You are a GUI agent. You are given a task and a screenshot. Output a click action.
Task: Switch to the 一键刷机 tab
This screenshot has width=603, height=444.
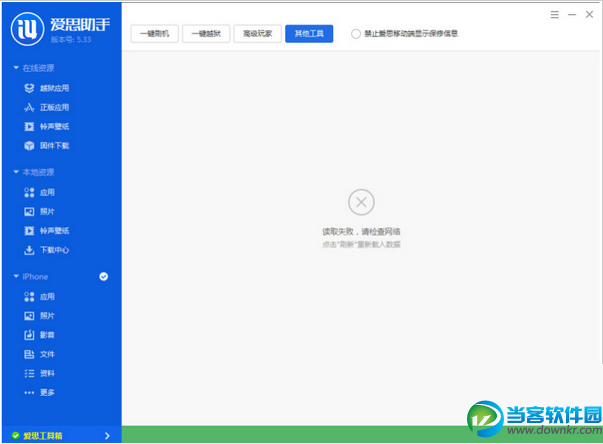click(x=154, y=34)
